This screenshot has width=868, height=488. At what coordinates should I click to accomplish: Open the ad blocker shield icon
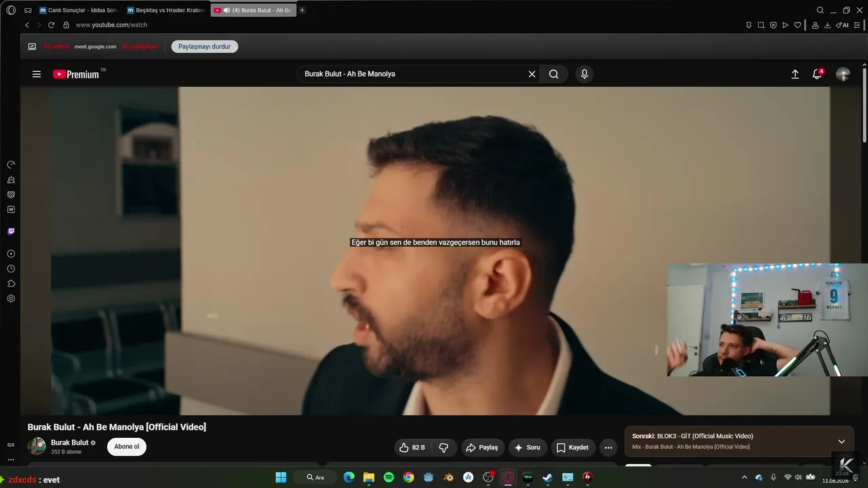[773, 25]
